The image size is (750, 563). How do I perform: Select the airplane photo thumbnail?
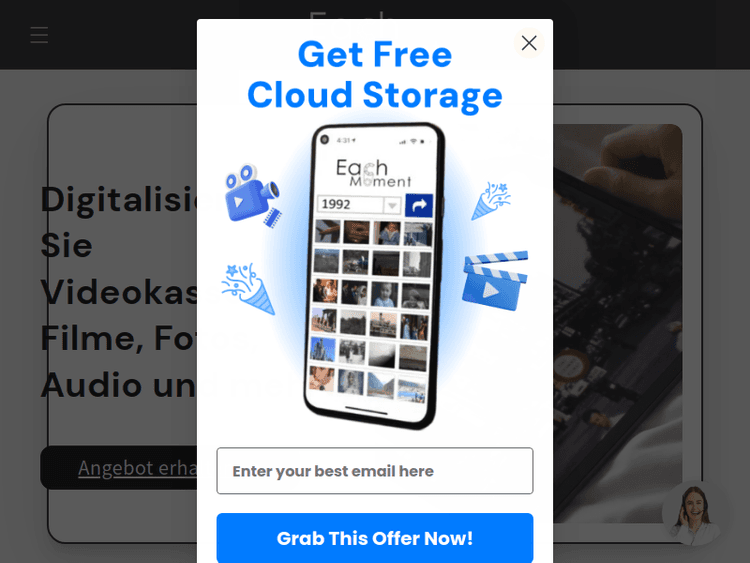(x=328, y=232)
